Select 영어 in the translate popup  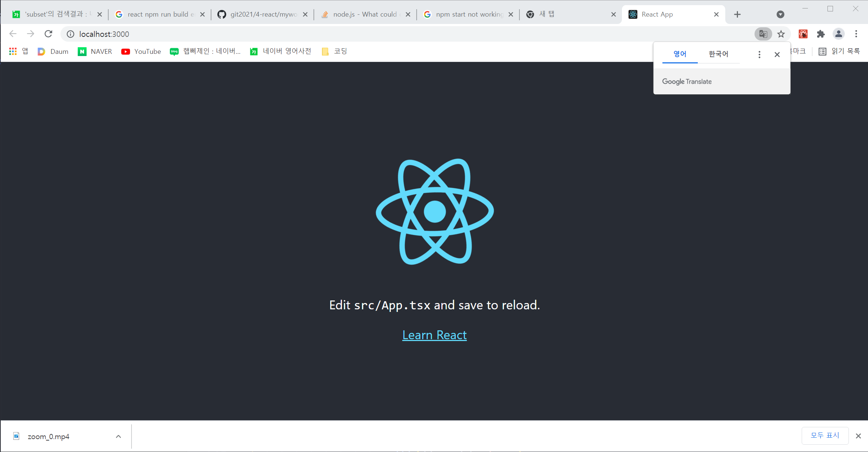coord(680,54)
